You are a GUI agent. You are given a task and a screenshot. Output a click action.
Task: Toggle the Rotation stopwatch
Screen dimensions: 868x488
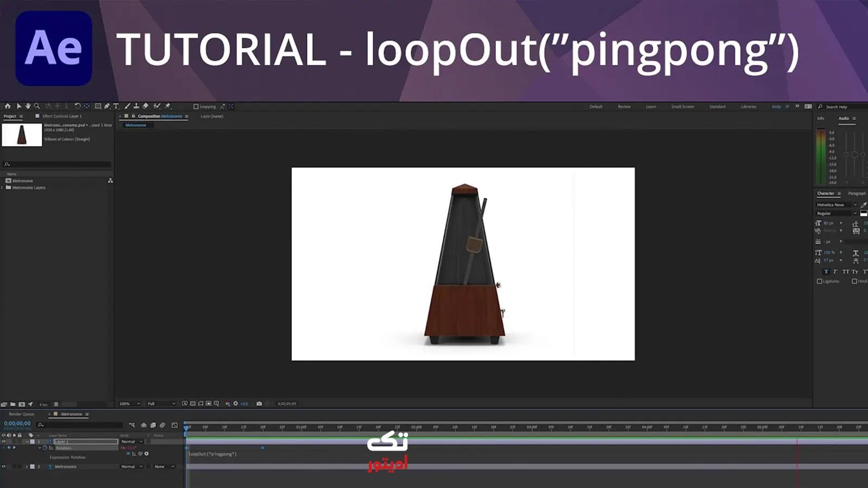tap(45, 447)
